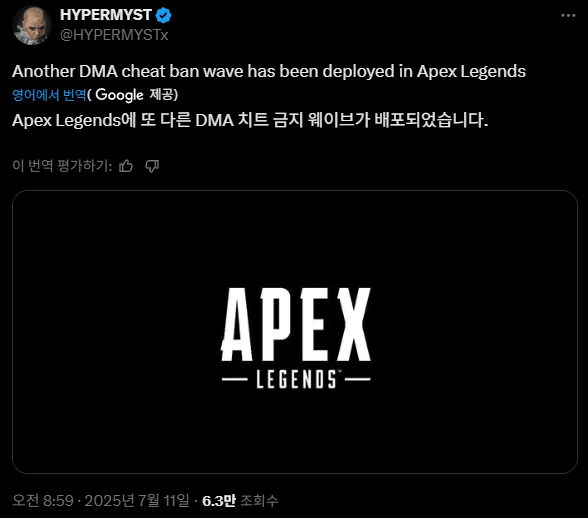
Task: Click the large APEX logo lettering
Action: (x=296, y=324)
